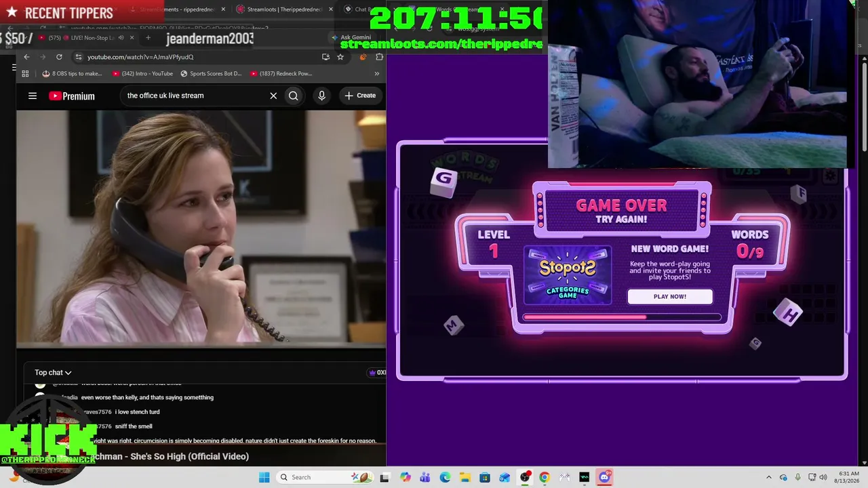Viewport: 868px width, 488px height.
Task: Mute the audio icon on the LIVE! tab
Action: pyautogui.click(x=121, y=38)
